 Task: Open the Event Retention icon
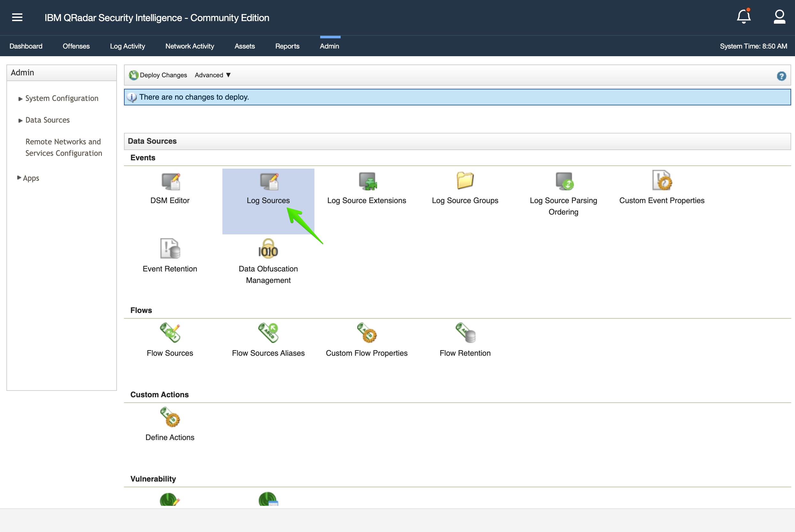click(x=170, y=248)
